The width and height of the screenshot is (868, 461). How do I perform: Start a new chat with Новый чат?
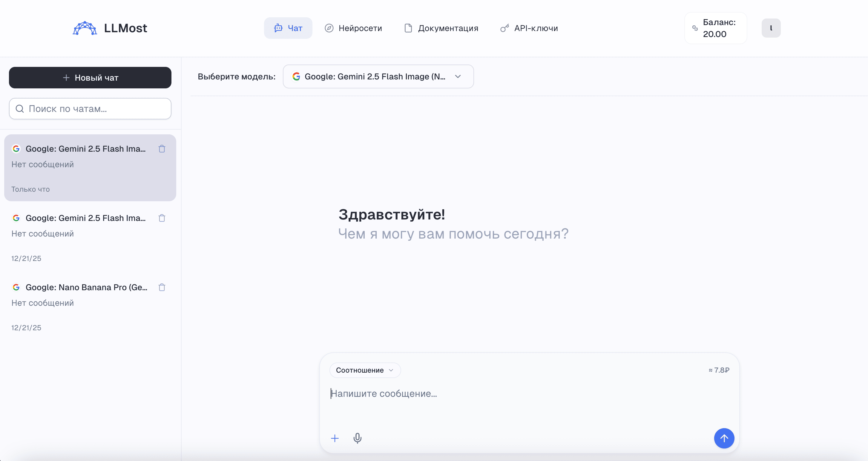(90, 78)
